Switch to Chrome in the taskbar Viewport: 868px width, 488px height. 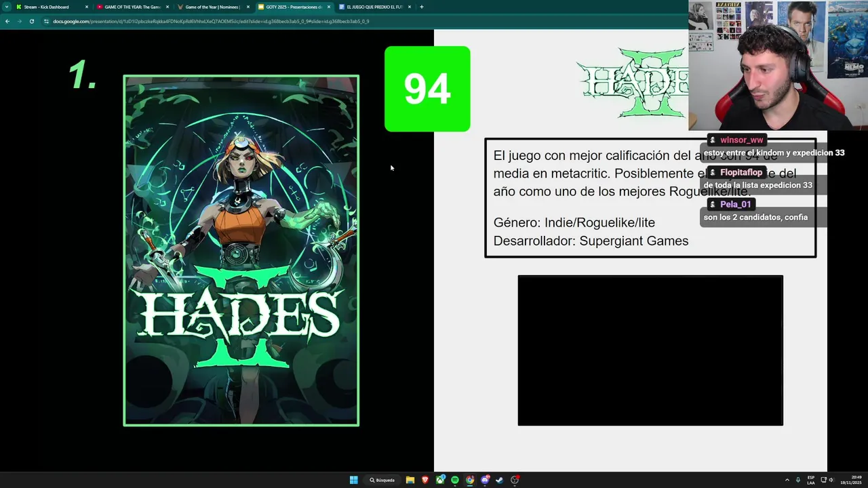[470, 480]
